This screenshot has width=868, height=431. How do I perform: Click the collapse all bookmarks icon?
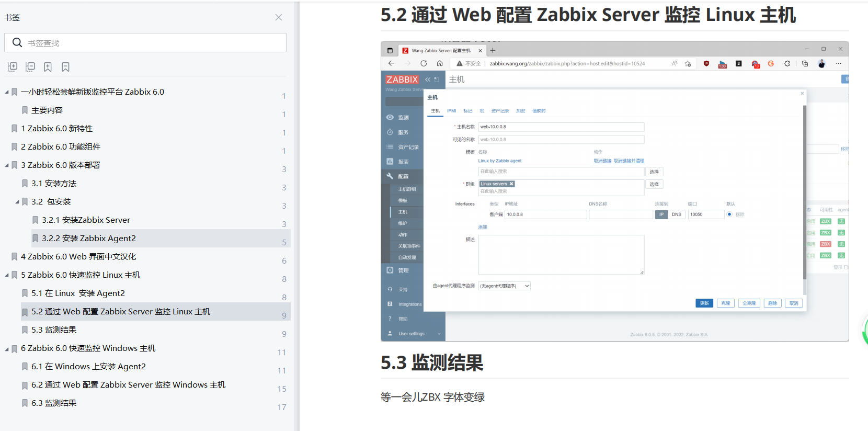click(30, 67)
